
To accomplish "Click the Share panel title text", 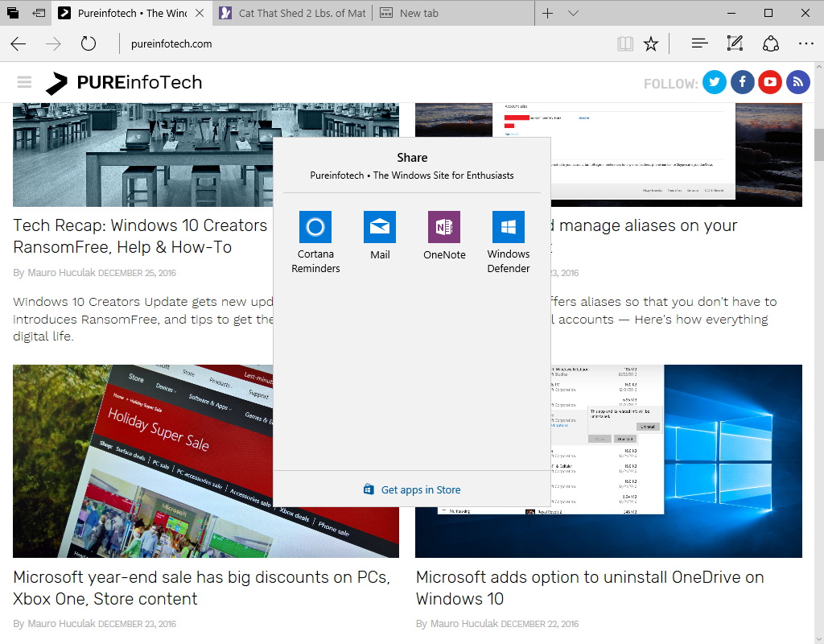I will point(412,158).
